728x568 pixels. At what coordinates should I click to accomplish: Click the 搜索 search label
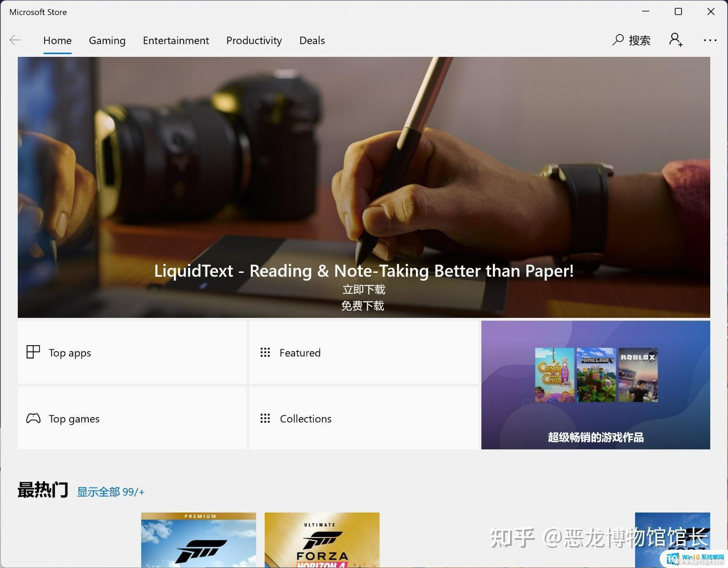pos(640,40)
